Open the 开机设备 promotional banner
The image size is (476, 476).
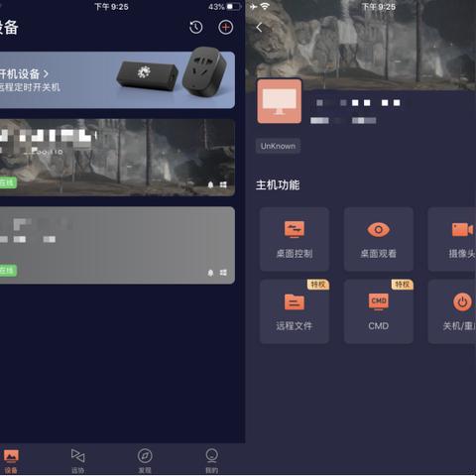[117, 79]
